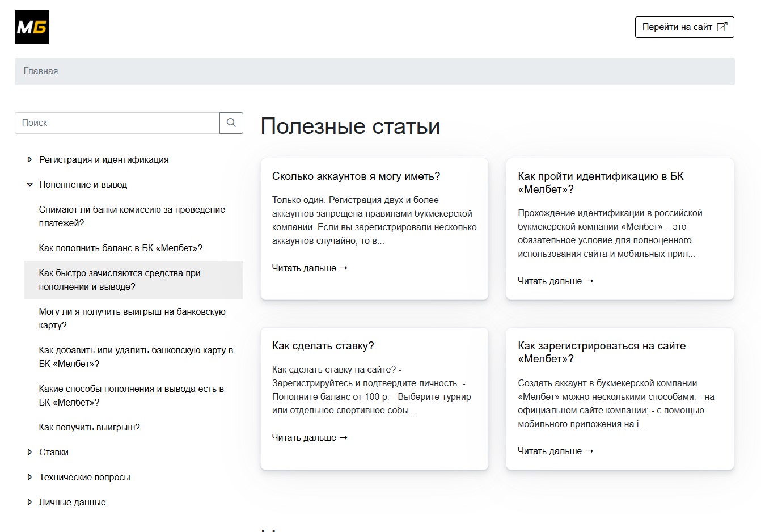Go to Главная breadcrumb

[41, 71]
